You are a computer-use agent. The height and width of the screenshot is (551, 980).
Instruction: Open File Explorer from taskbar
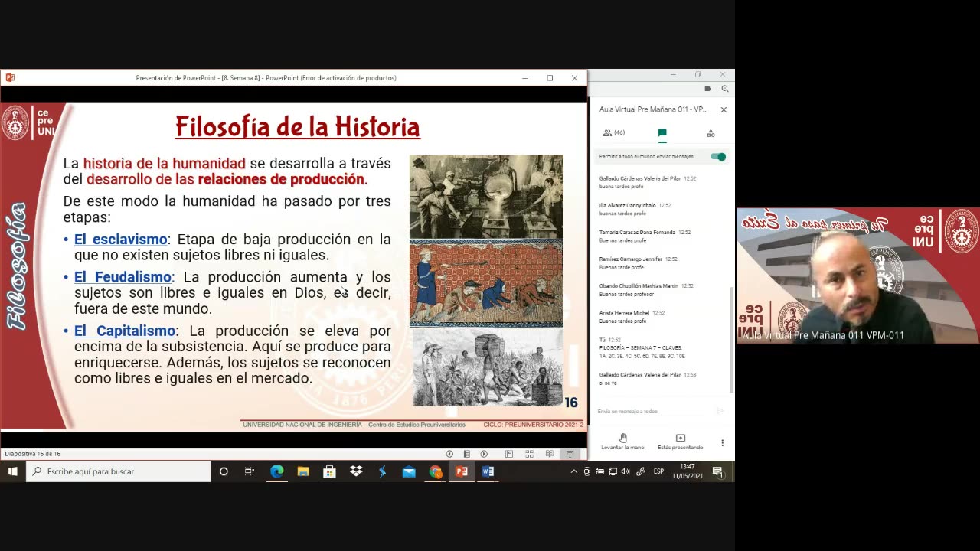303,471
